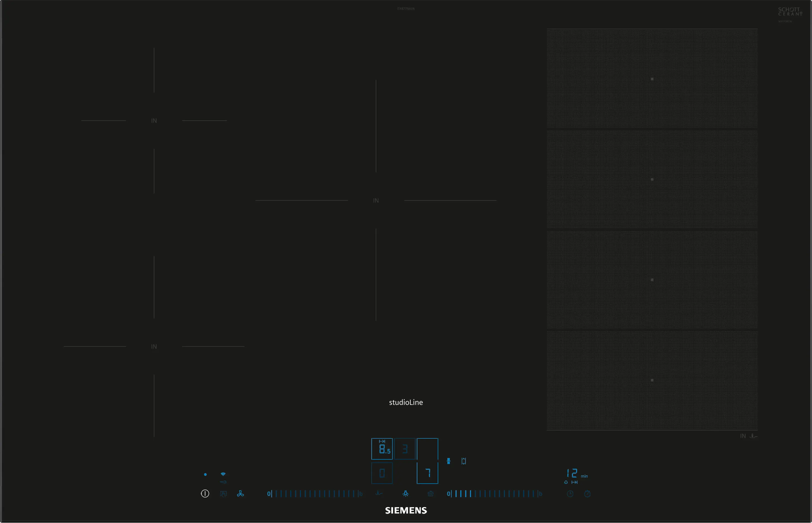
Task: Select the hotplate zone showing 0
Action: tap(382, 473)
